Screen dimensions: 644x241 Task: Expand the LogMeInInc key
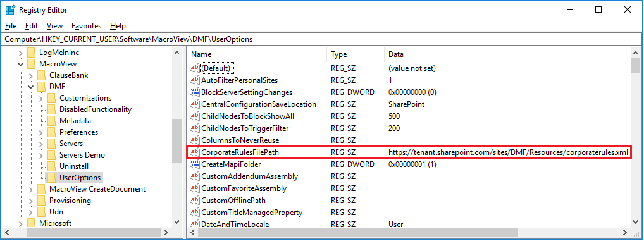[20, 53]
